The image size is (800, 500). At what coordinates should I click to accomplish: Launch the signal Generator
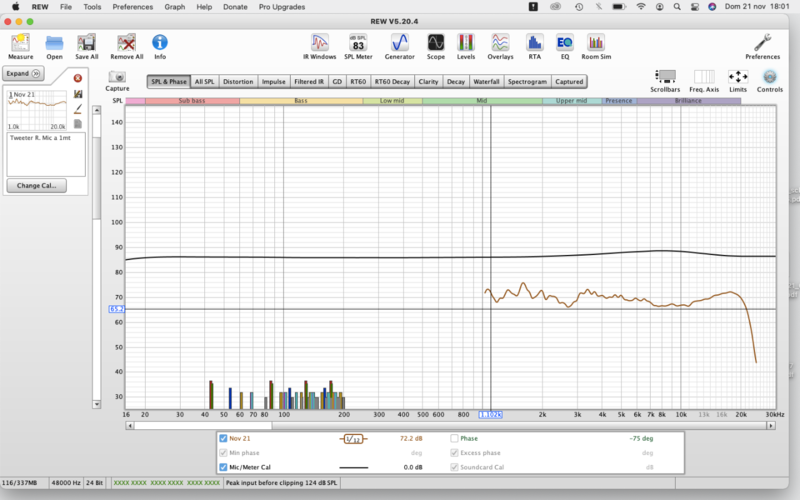pos(400,43)
